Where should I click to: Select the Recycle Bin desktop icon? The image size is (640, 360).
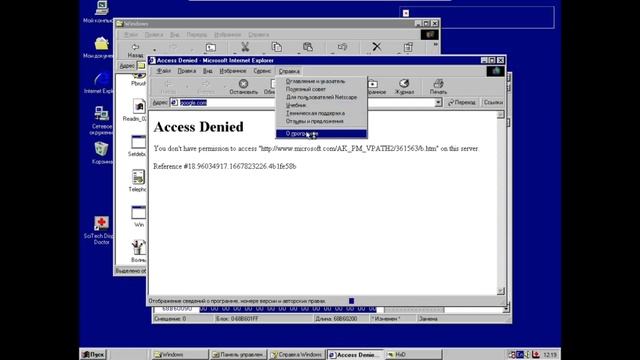click(x=101, y=153)
